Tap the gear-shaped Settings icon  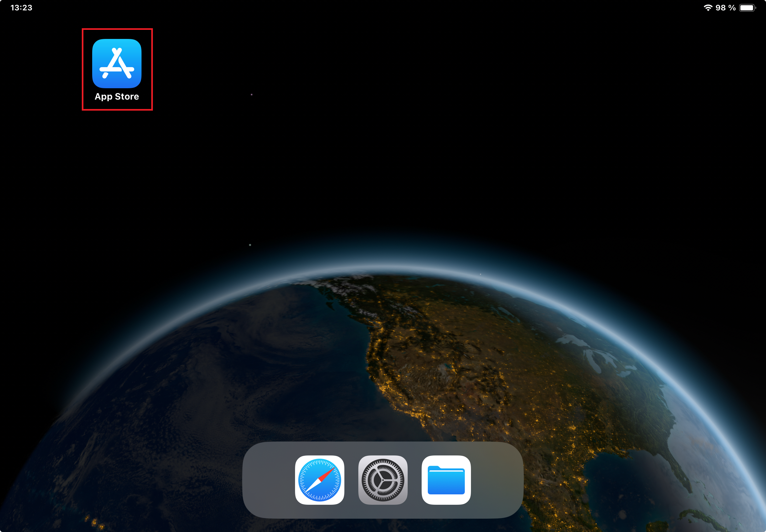383,480
